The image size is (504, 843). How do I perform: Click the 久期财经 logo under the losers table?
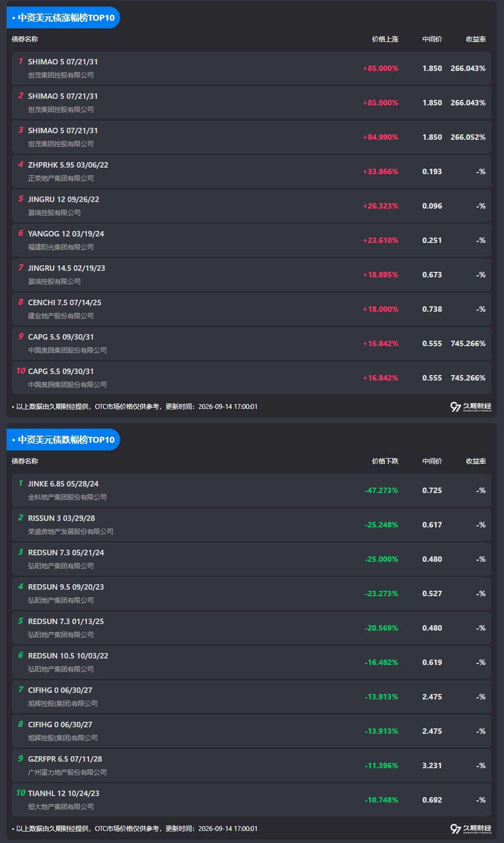click(471, 829)
